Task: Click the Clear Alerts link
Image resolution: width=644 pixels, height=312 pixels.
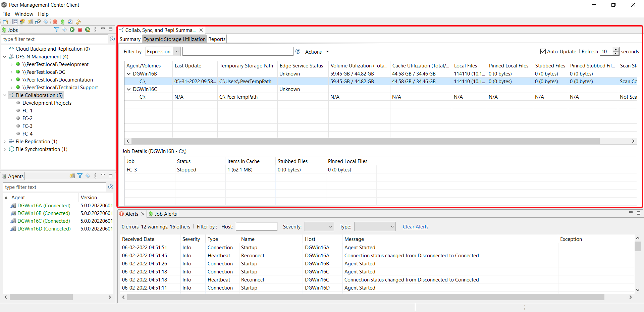Action: coord(415,227)
